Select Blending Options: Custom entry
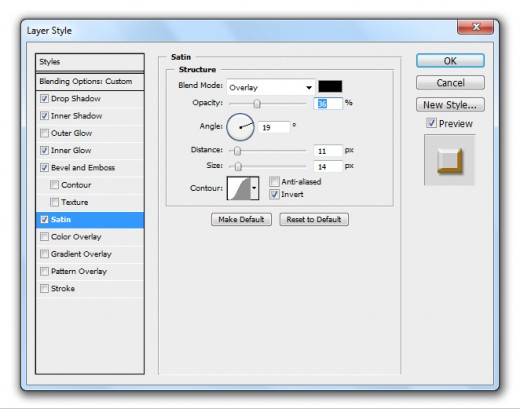 coord(90,82)
